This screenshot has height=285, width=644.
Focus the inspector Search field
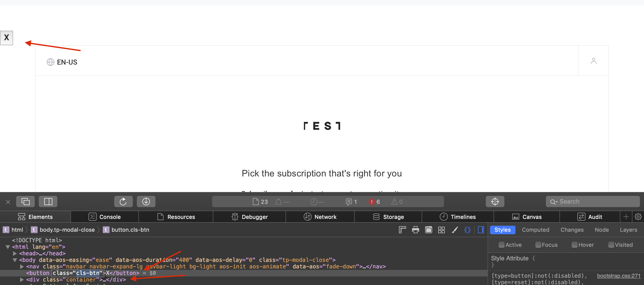point(593,202)
